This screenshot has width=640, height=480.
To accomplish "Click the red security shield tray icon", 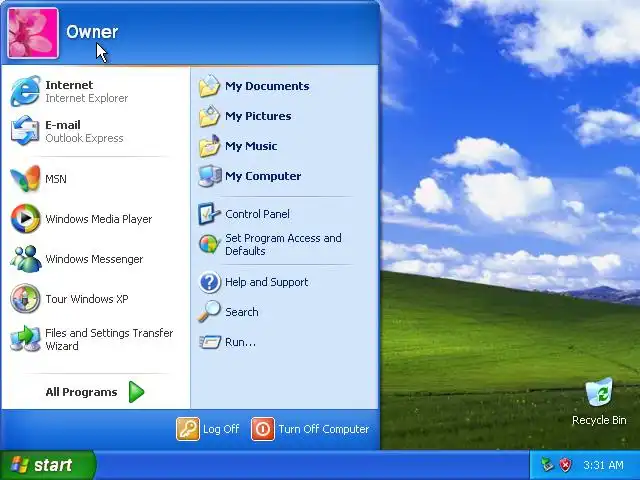I will coord(565,464).
